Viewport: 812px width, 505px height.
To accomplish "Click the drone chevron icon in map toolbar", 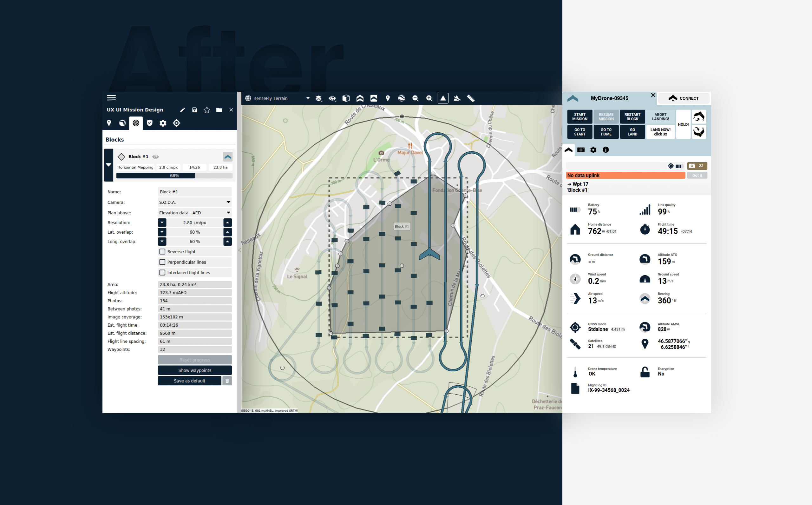I will 360,98.
